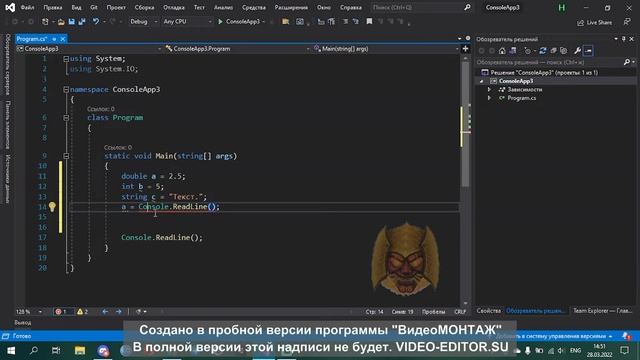Toggle the preview view button in Solution Explorer toolbar
Screen dimensions: 640x360
click(x=588, y=51)
